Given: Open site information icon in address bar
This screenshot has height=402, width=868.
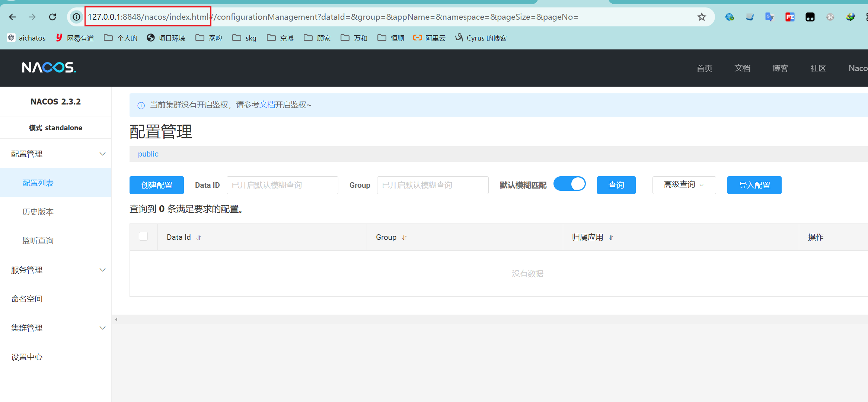Looking at the screenshot, I should pyautogui.click(x=76, y=17).
